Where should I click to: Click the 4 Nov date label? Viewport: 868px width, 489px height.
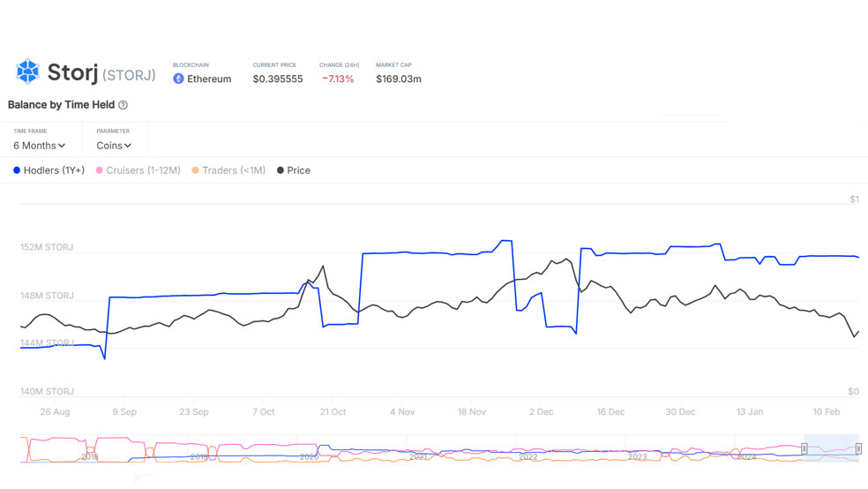click(x=402, y=412)
